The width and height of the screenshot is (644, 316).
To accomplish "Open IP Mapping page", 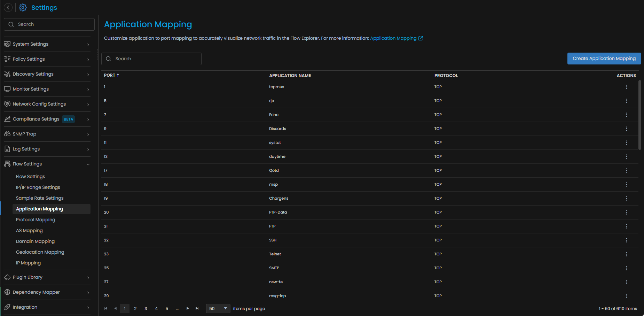I will click(28, 263).
